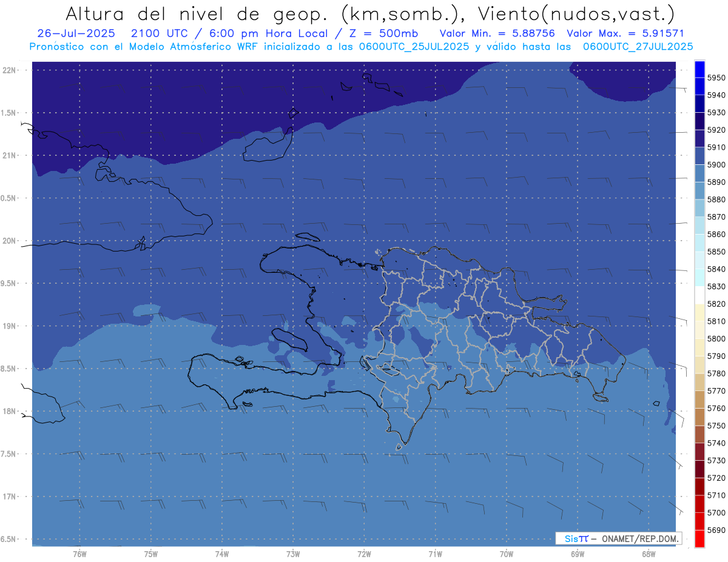The width and height of the screenshot is (728, 562).
Task: Click the '7.5N' latitude tick label
Action: (x=8, y=454)
